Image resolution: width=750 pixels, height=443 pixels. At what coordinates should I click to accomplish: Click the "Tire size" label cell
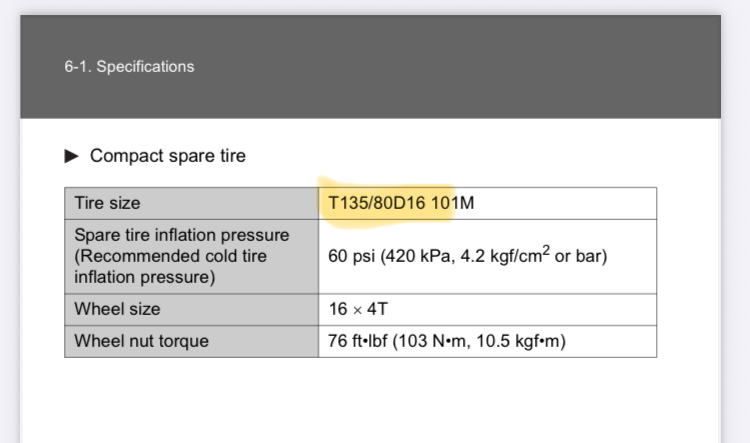click(x=192, y=203)
